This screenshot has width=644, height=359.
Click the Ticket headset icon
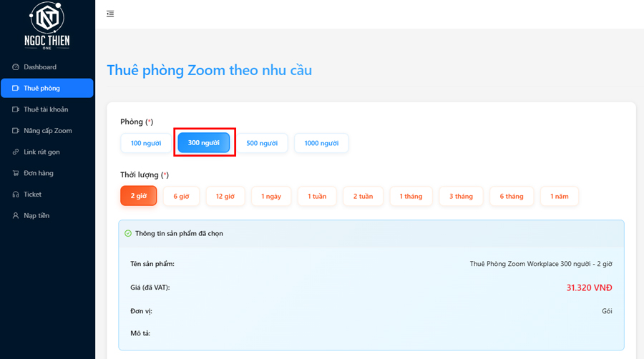coord(16,195)
